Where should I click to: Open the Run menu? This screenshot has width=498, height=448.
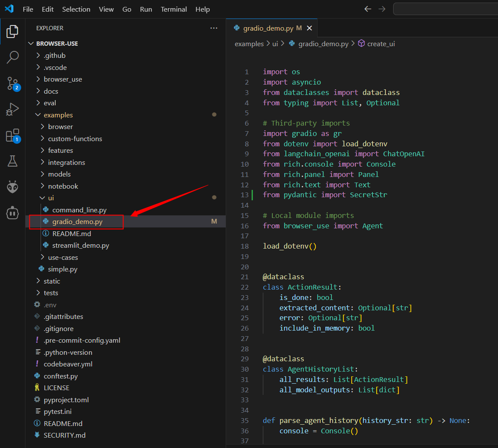(146, 9)
